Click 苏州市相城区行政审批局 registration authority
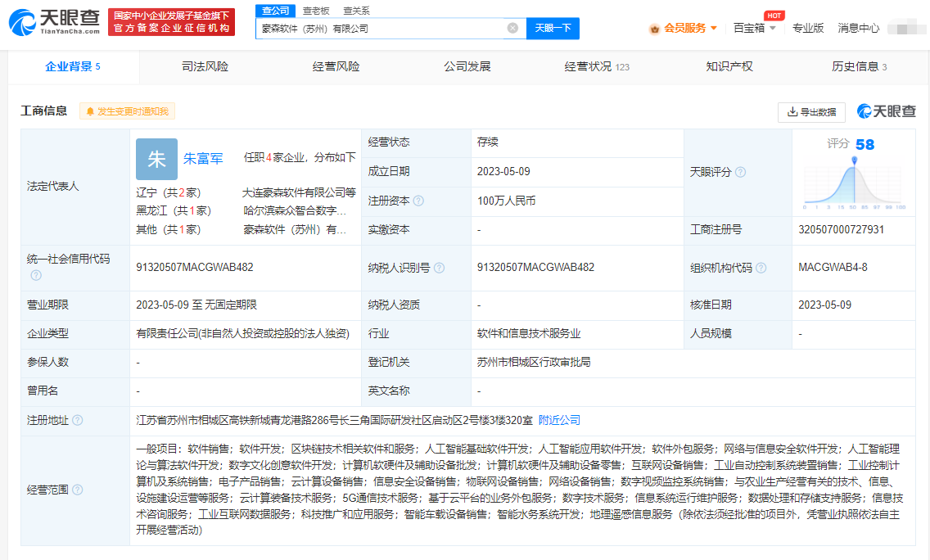The height and width of the screenshot is (560, 930). [x=534, y=363]
